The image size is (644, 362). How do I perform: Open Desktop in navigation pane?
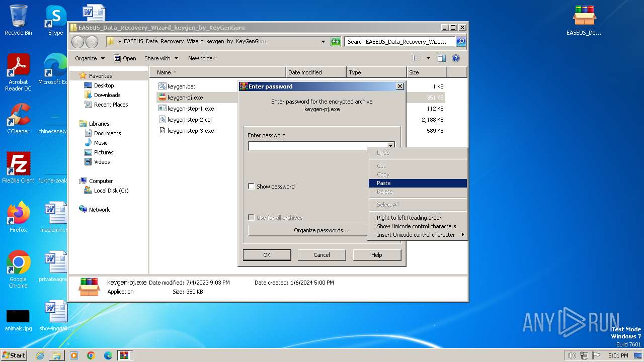pyautogui.click(x=104, y=85)
